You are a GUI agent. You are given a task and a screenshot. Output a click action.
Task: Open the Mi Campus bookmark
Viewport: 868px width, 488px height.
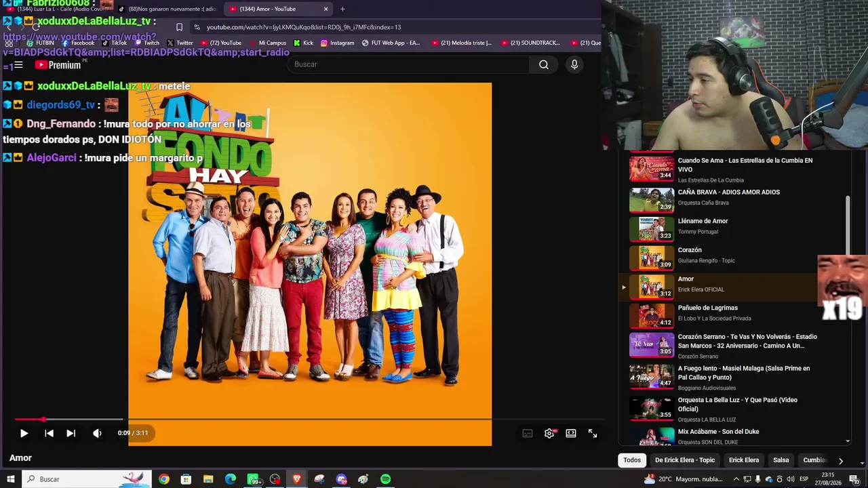point(267,43)
